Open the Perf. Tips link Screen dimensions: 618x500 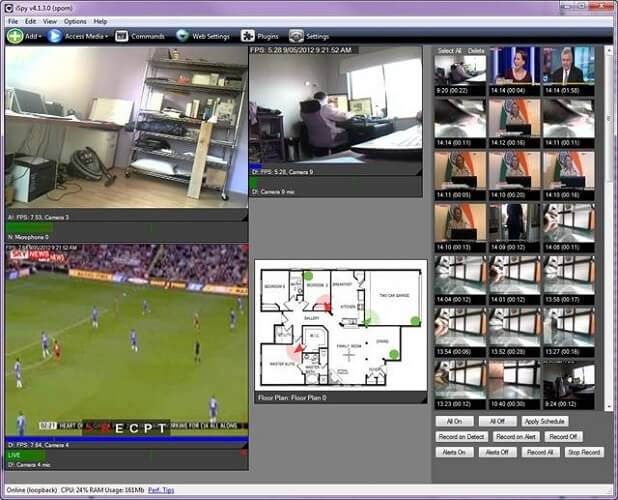coord(161,490)
